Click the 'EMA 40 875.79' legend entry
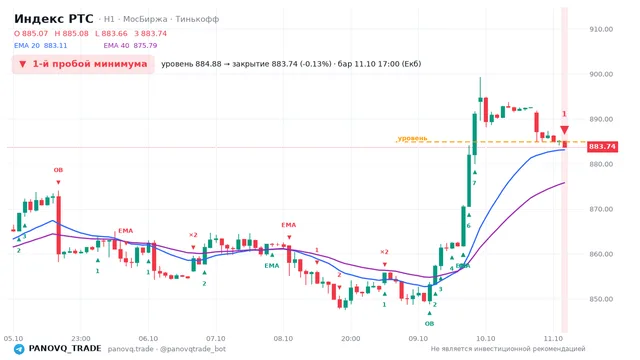Screen dimensions: 640x360 click(x=130, y=45)
